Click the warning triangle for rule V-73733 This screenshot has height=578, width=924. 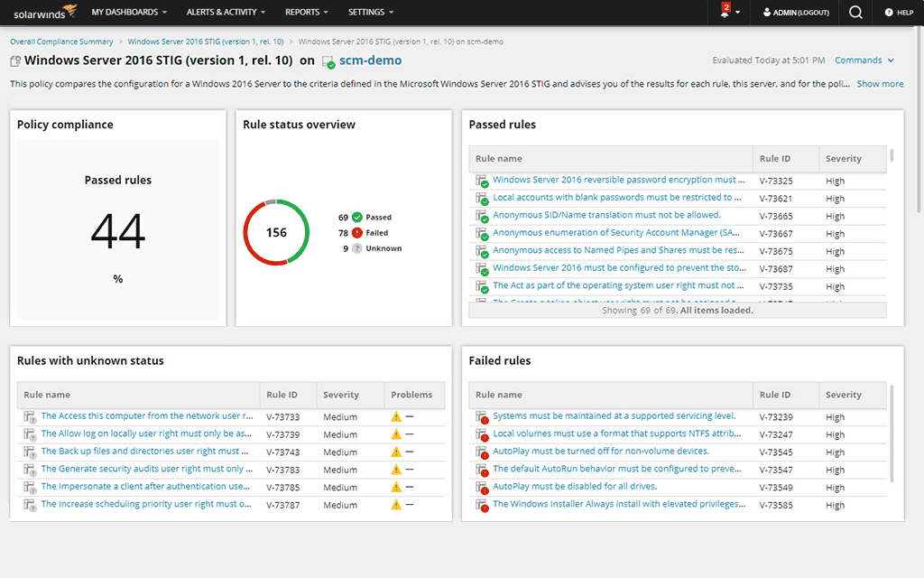click(x=394, y=416)
